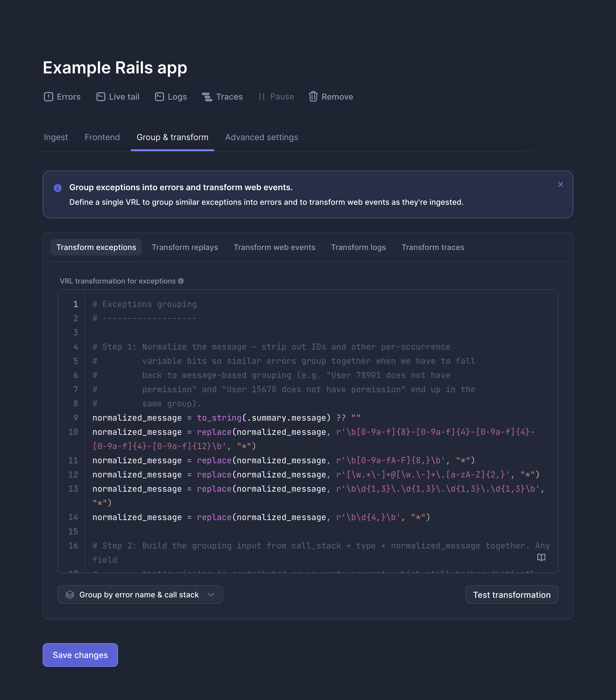Open the Traces icon
This screenshot has width=616, height=700.
click(x=207, y=96)
